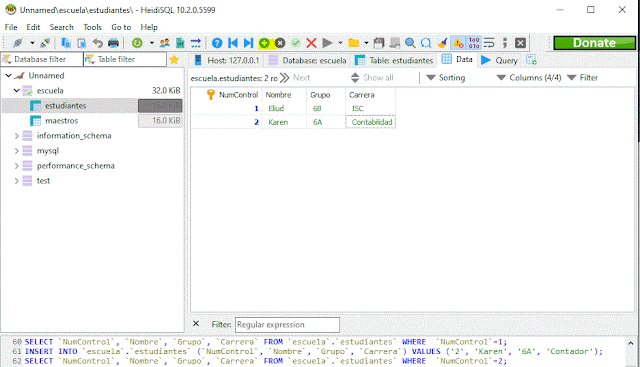The width and height of the screenshot is (640, 367).
Task: Click the Regular expression filter field
Action: tap(287, 325)
